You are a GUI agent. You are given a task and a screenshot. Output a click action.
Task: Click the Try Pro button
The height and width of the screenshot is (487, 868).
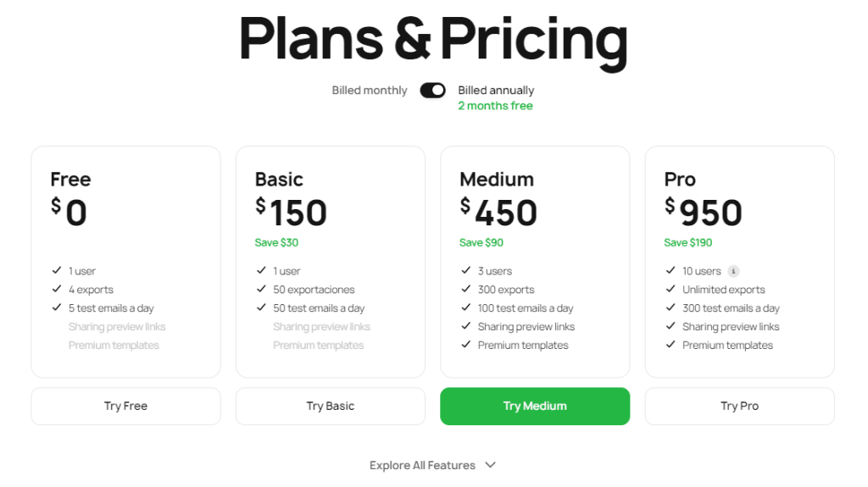pyautogui.click(x=739, y=407)
